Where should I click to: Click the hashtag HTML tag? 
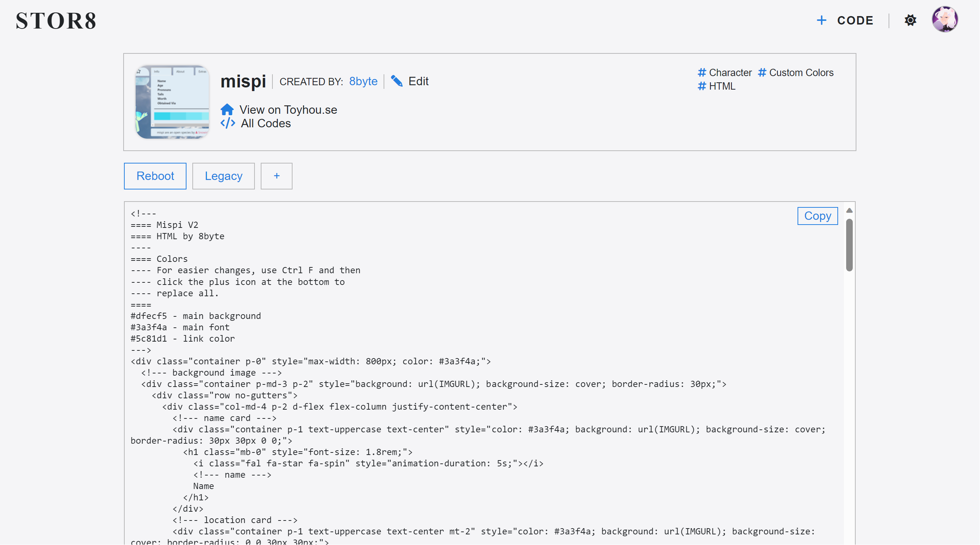716,86
